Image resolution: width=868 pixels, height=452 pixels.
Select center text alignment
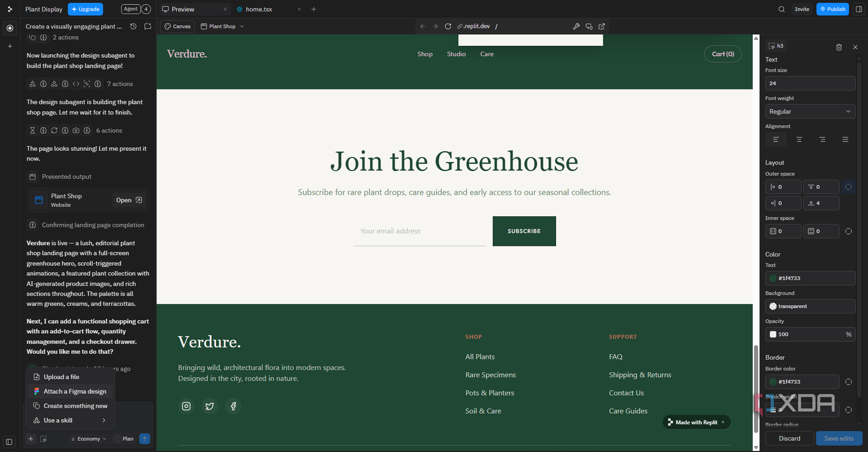point(799,139)
